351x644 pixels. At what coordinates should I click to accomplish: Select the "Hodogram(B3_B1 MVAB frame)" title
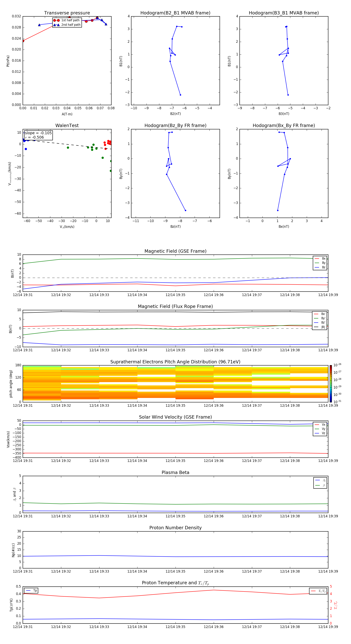(x=284, y=13)
